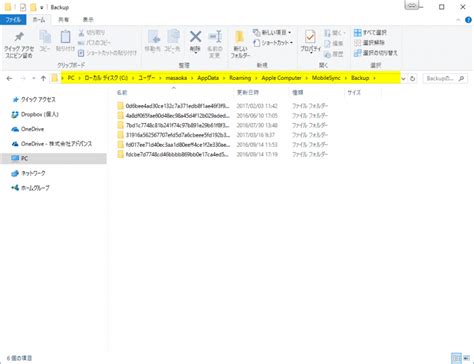Sort by the Size column header
Image resolution: width=474 pixels, height=364 pixels.
[354, 92]
